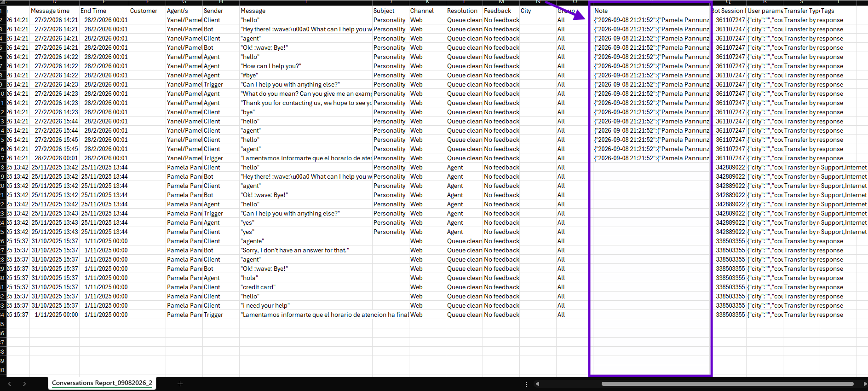Select the "Message time" header cell

coord(54,11)
